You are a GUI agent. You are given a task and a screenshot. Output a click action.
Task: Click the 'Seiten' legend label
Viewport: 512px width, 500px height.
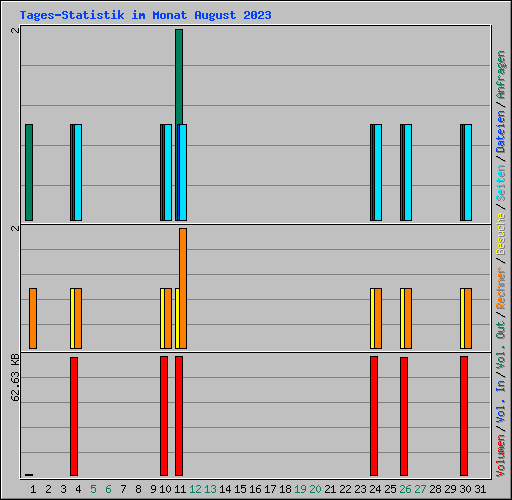tap(501, 182)
